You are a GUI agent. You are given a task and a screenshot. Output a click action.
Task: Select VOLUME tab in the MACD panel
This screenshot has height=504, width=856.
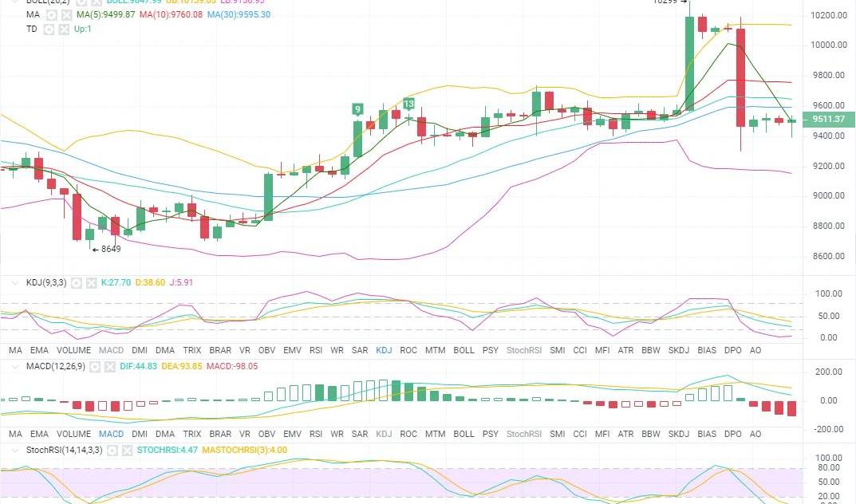pos(73,434)
